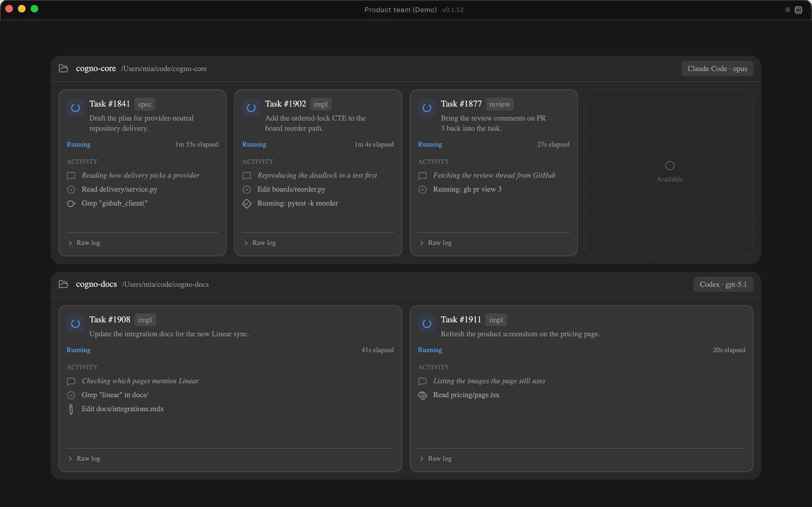Click the v0.1.12 version label
This screenshot has height=507, width=812.
coord(453,10)
